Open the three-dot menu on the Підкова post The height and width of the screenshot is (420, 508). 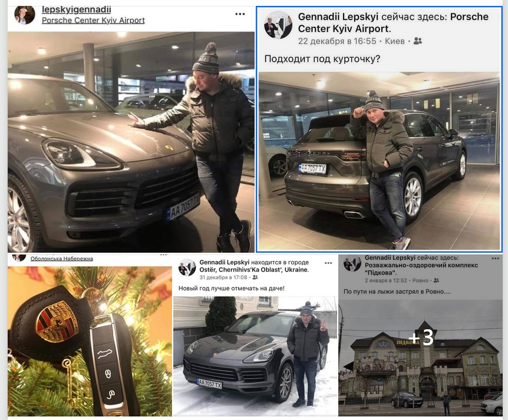click(496, 259)
